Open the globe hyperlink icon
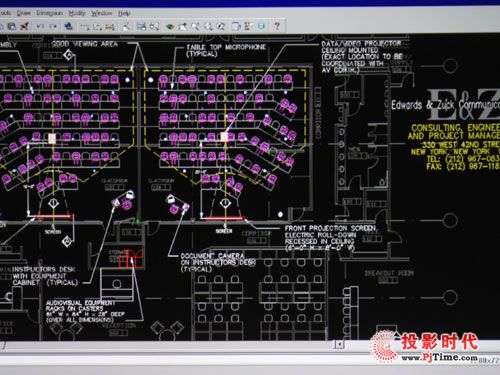Image resolution: width=500 pixels, height=375 pixels. pos(69,26)
